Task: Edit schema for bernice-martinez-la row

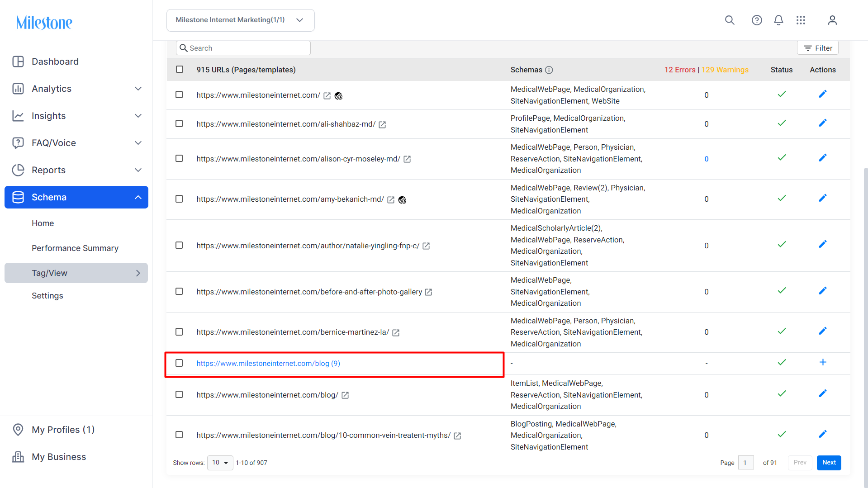Action: tap(823, 331)
